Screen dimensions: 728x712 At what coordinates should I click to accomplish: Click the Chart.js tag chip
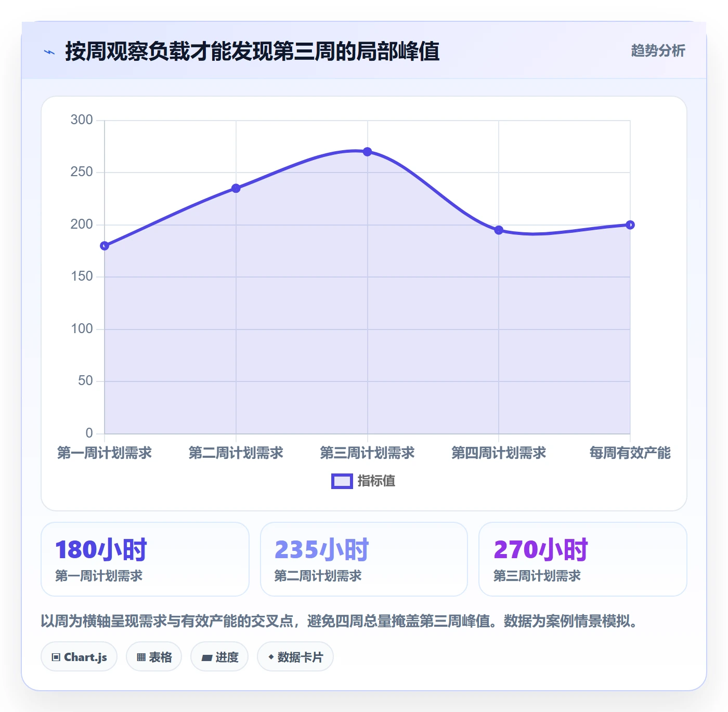coord(79,657)
